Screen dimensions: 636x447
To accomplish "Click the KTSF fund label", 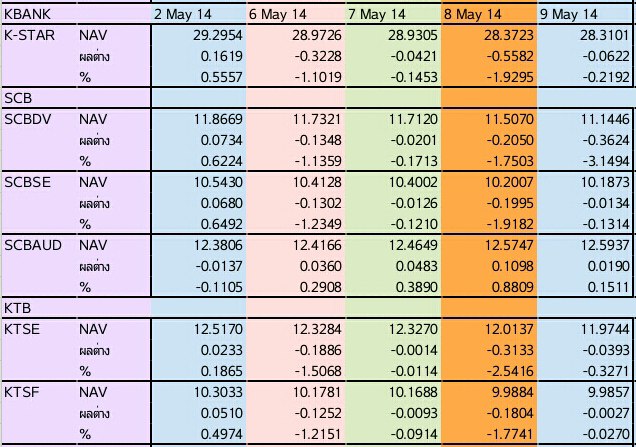I will point(24,389).
